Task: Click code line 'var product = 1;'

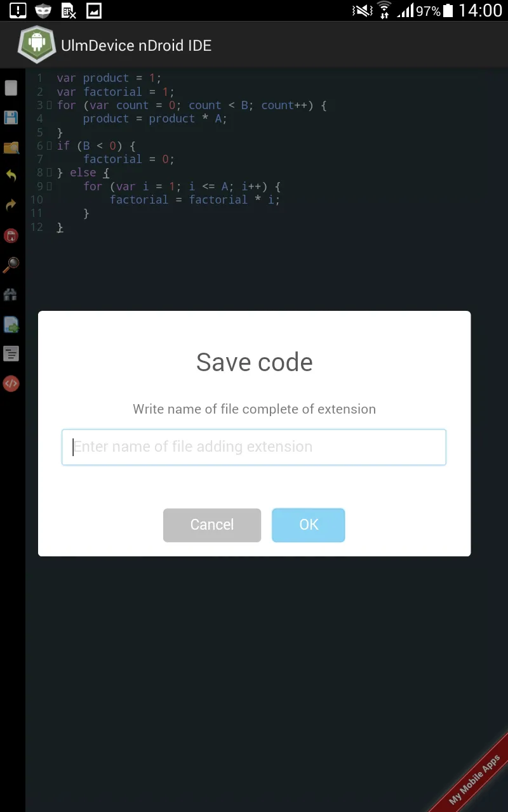Action: point(109,78)
